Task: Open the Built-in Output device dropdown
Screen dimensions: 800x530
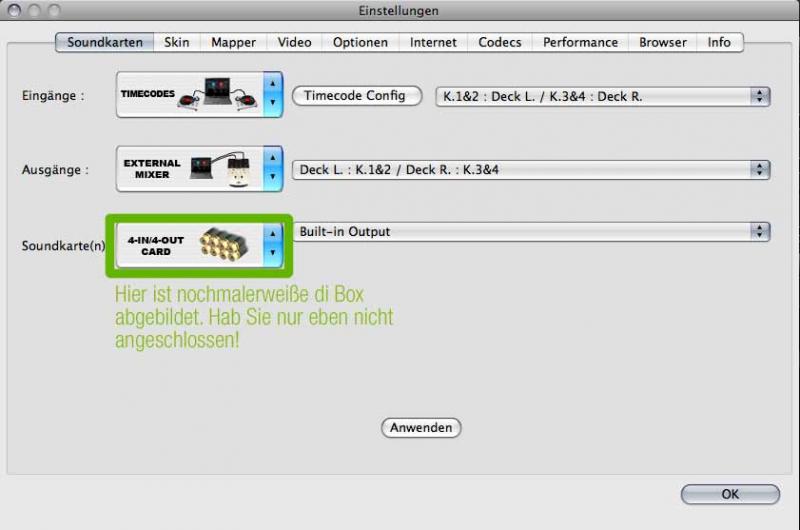Action: [x=531, y=232]
